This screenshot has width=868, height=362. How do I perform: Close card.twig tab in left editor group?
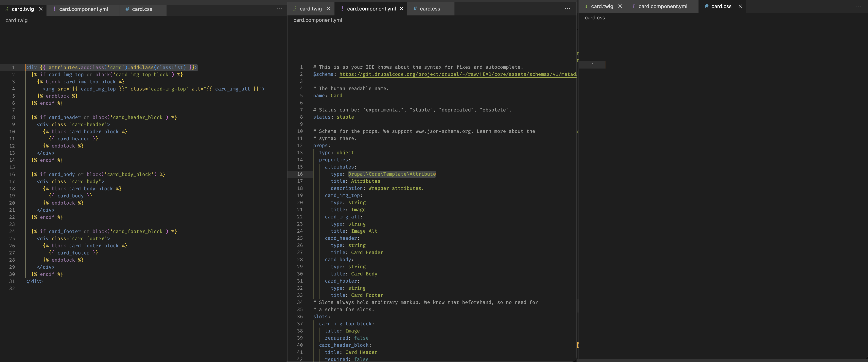click(x=41, y=9)
